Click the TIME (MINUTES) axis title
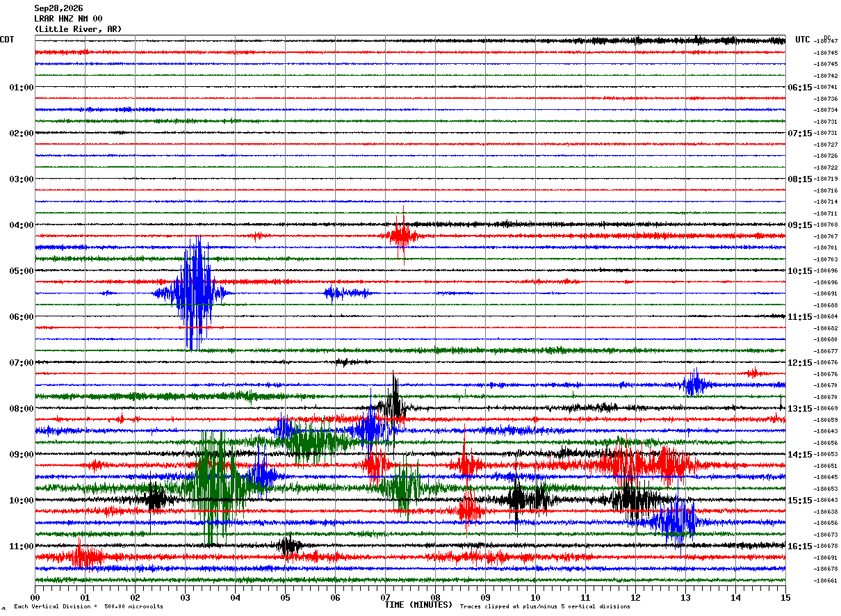The height and width of the screenshot is (616, 841). point(418,605)
